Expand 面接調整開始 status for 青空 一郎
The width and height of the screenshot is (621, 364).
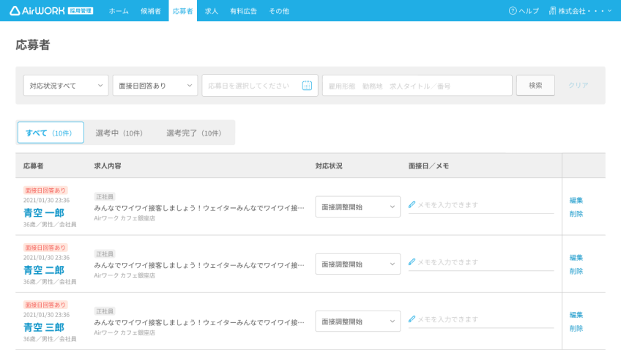click(357, 207)
